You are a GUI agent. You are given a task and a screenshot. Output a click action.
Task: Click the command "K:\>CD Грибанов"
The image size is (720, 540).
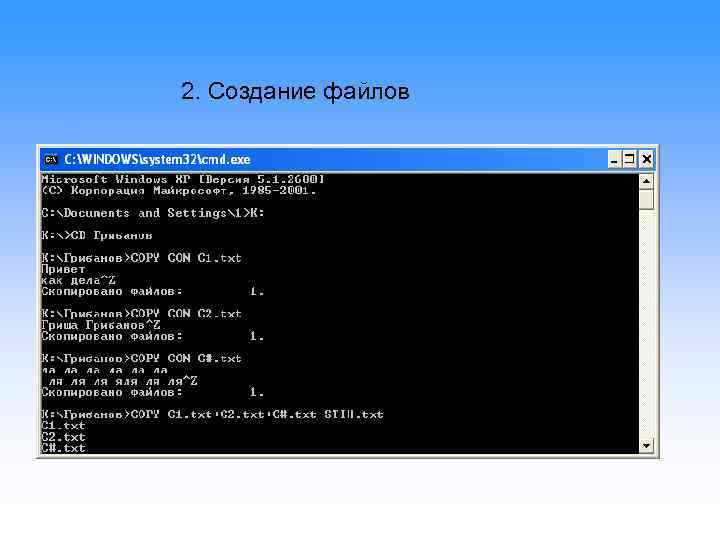click(x=97, y=236)
